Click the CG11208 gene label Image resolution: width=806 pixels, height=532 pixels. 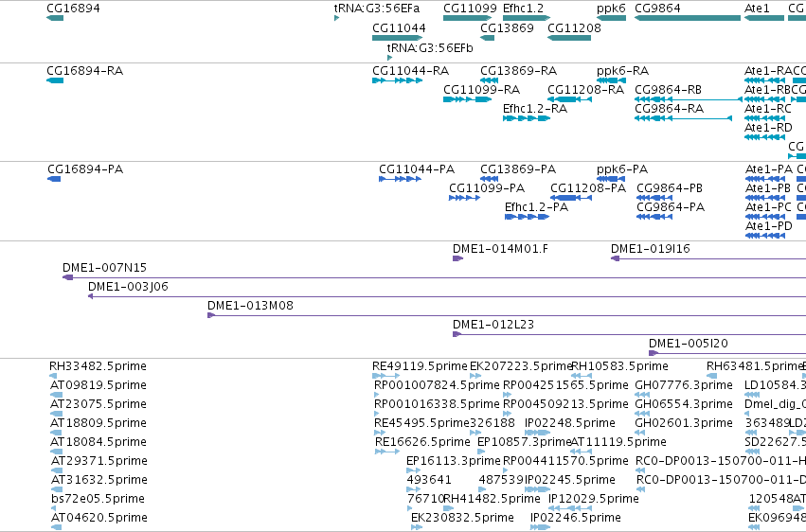[574, 27]
